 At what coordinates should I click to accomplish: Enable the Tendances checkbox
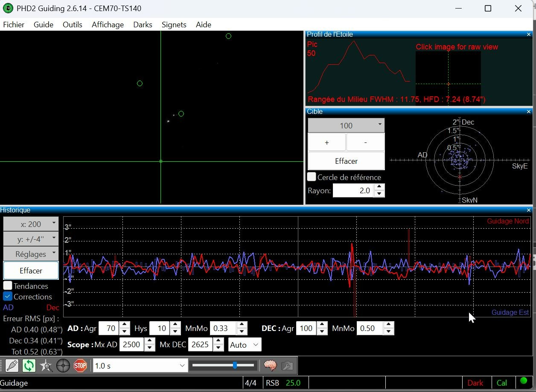[x=8, y=285]
